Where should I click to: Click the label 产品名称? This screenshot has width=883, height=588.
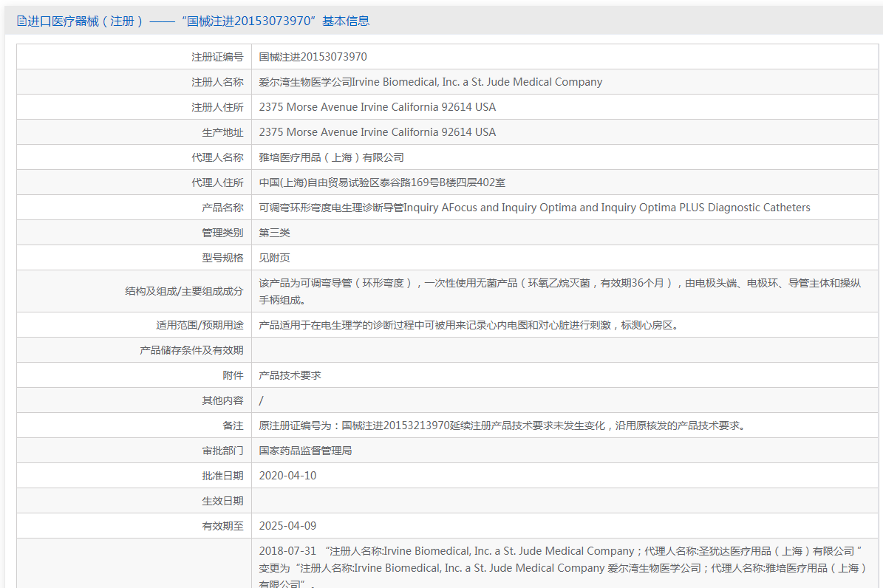click(222, 208)
